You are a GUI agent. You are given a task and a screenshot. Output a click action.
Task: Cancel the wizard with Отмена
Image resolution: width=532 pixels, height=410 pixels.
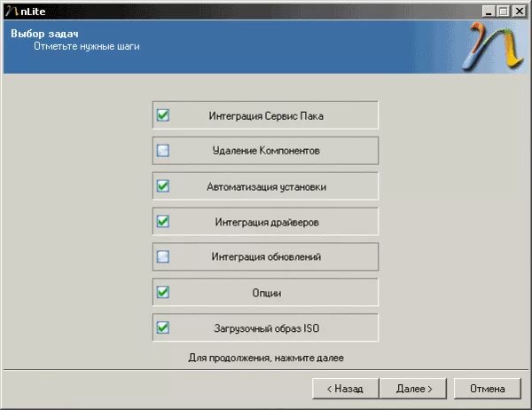[x=487, y=389]
